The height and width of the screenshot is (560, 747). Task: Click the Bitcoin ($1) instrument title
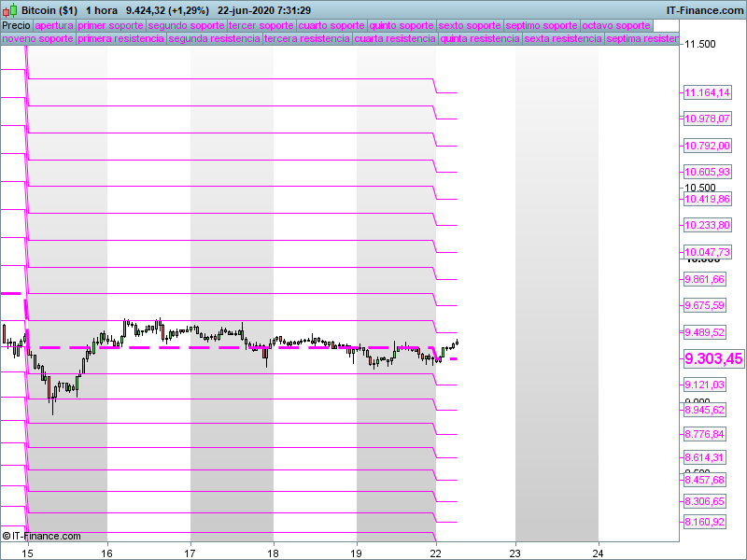click(49, 10)
